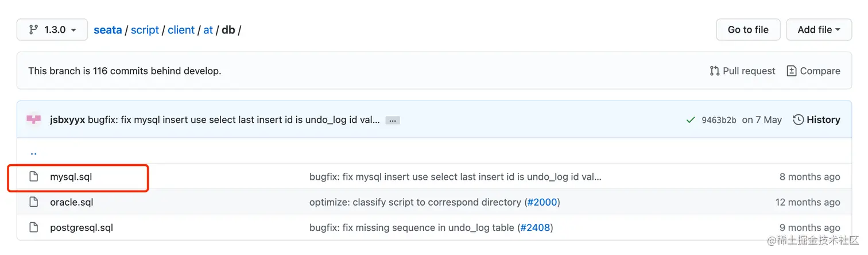Open commit hash 9463b2b
The image size is (868, 255).
click(x=719, y=120)
